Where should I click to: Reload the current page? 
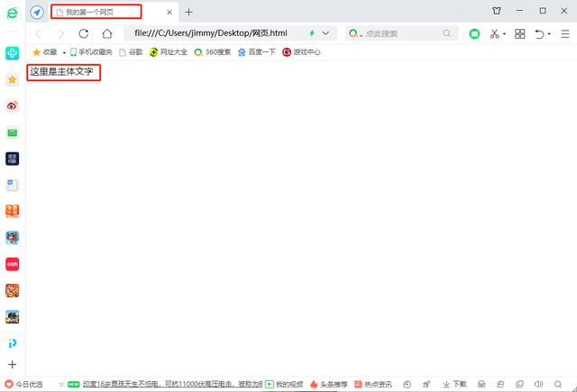click(x=84, y=33)
